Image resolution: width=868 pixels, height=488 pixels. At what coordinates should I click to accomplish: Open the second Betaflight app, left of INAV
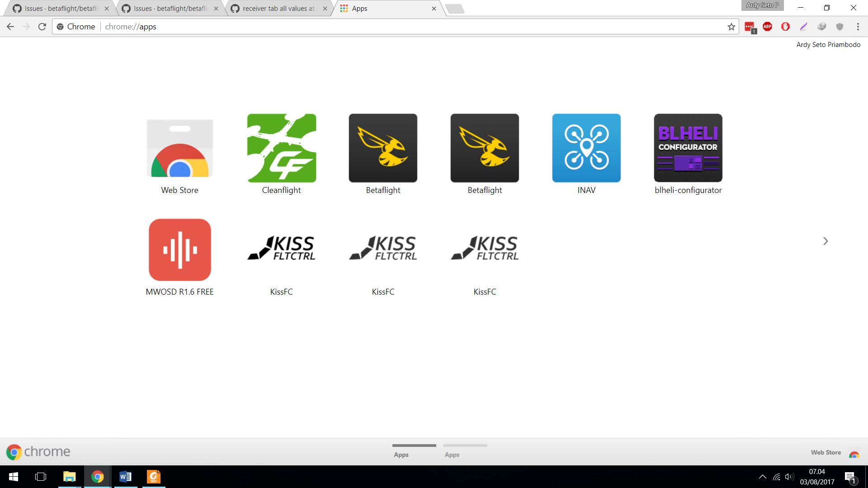485,154
